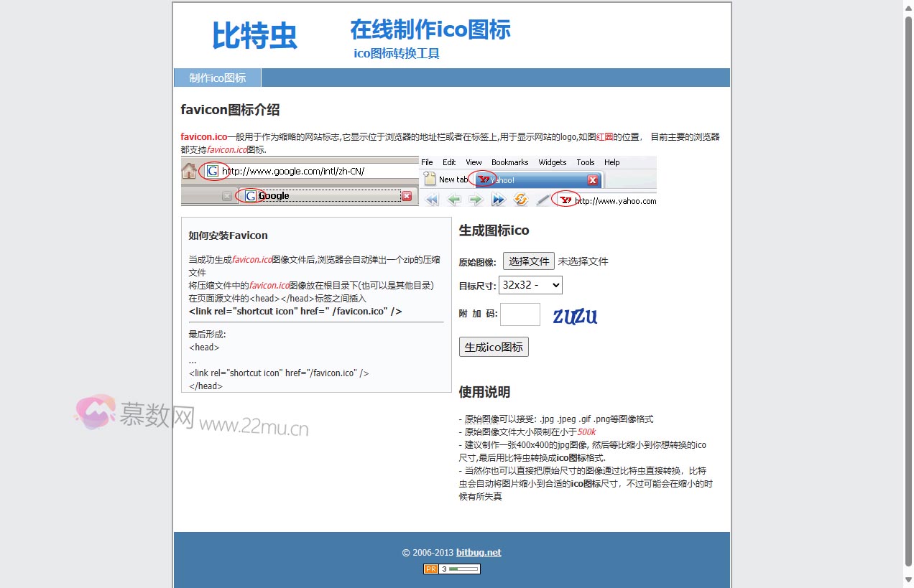Click the 选择文件 file picker button
This screenshot has width=914, height=588.
[528, 260]
